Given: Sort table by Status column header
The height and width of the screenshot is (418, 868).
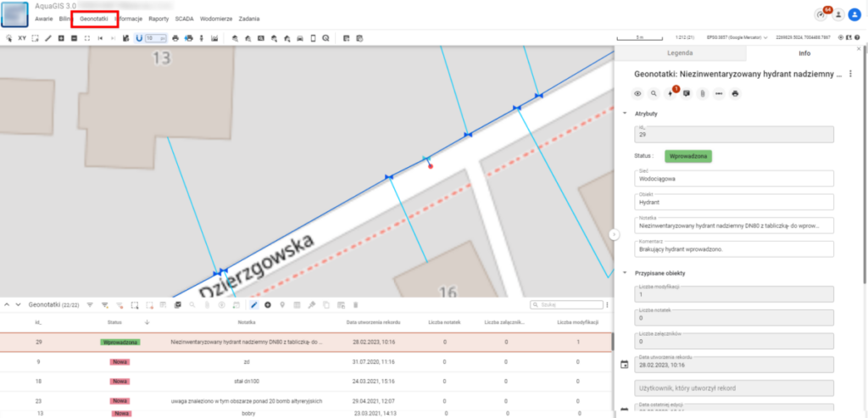Looking at the screenshot, I should (x=114, y=322).
